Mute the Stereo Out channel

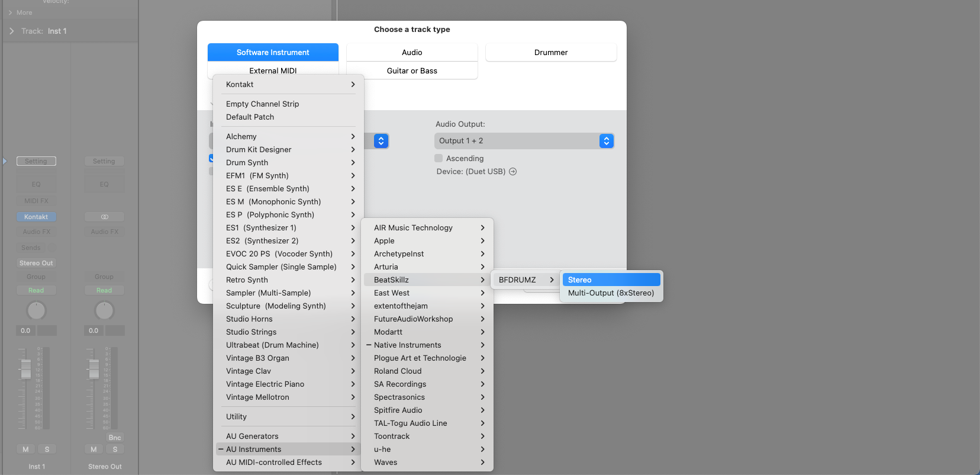[94, 450]
